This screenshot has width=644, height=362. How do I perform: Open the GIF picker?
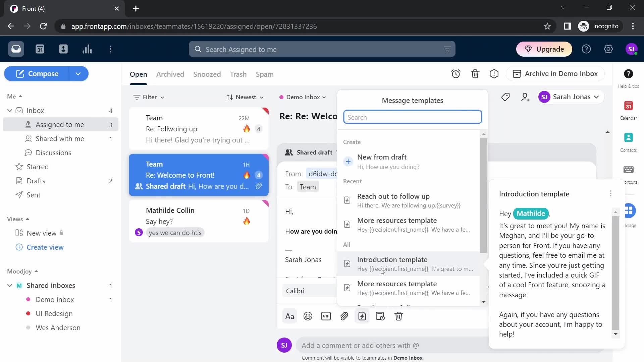click(326, 316)
